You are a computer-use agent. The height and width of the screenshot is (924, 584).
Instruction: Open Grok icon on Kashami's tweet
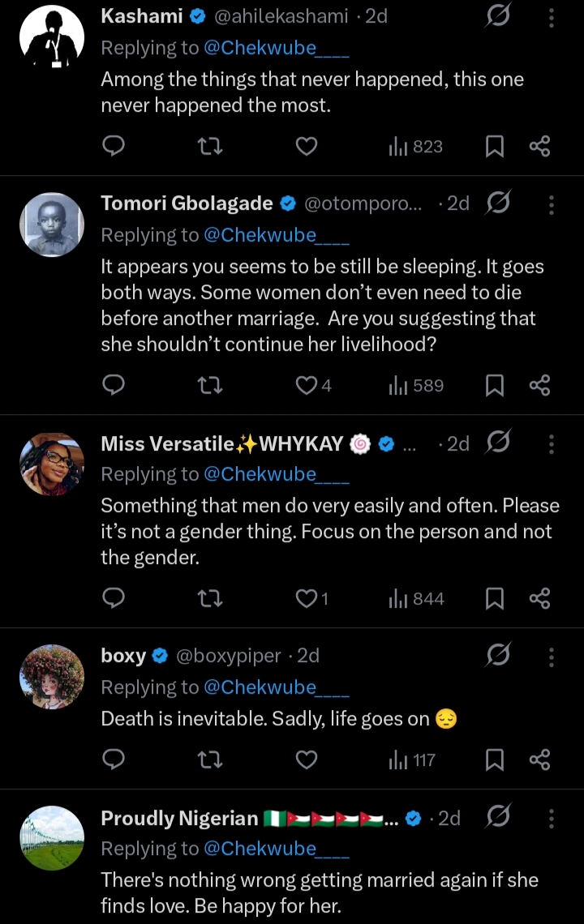[497, 17]
